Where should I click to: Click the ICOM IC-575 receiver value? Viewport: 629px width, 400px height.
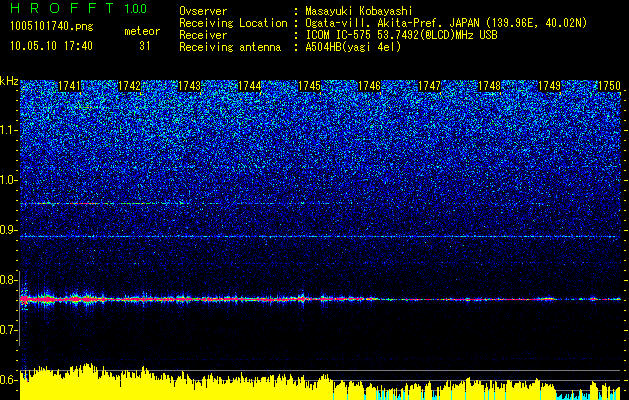pyautogui.click(x=401, y=35)
